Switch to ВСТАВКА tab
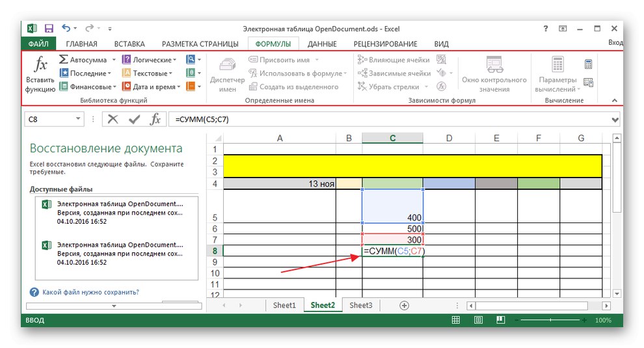Image resolution: width=644 pixels, height=348 pixels. coord(129,44)
